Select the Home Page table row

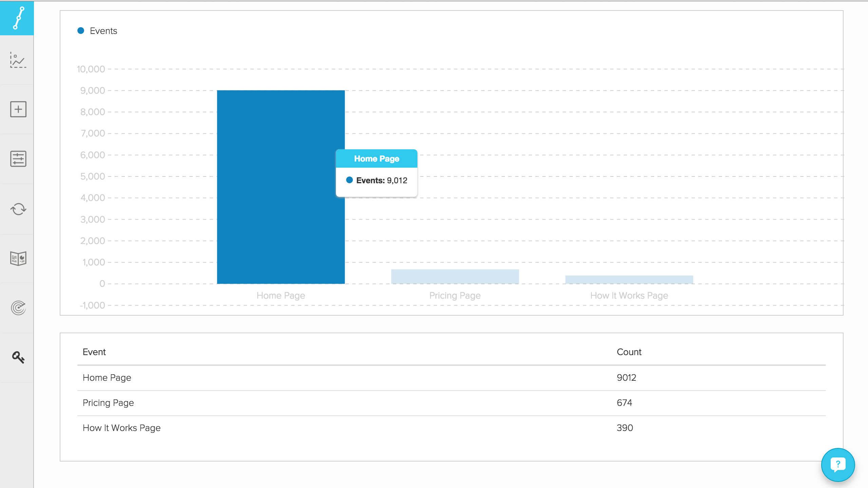(107, 377)
